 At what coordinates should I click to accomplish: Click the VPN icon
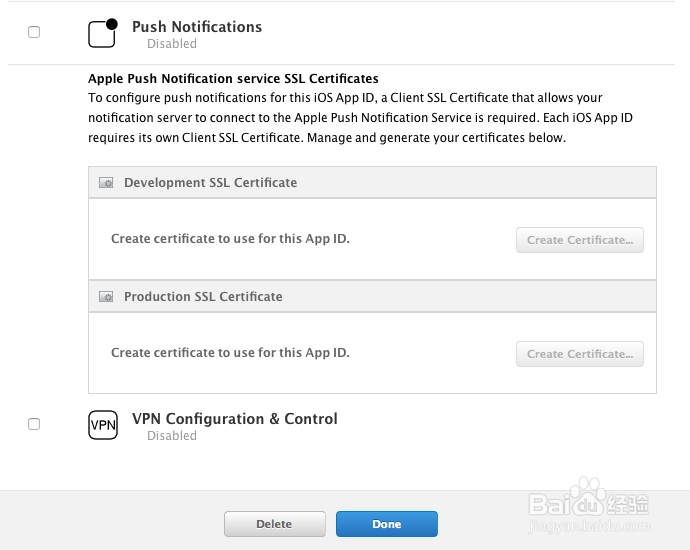(103, 425)
